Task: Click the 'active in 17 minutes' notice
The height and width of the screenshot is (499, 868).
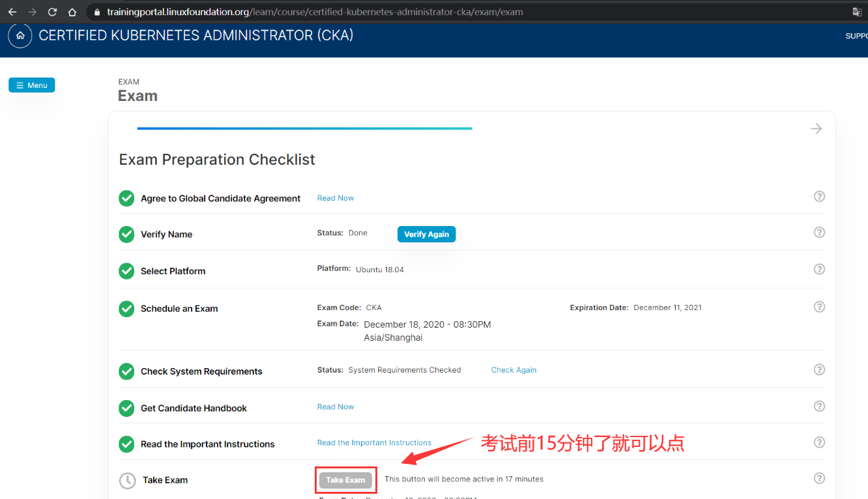Action: coord(464,479)
